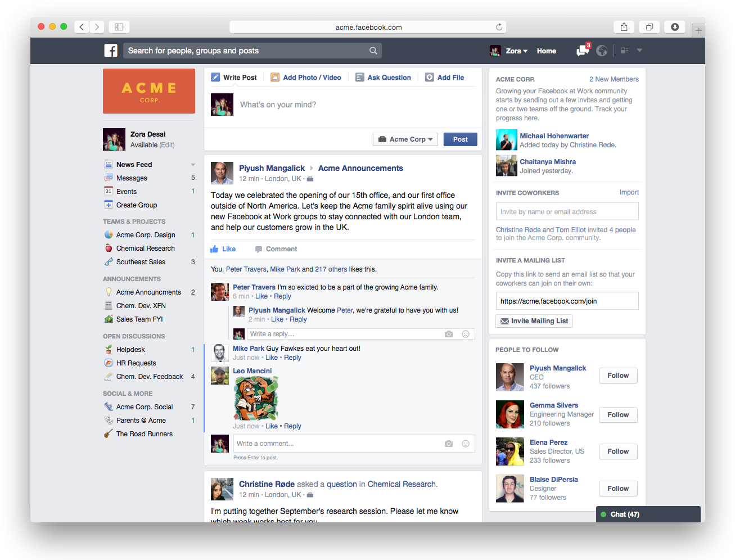Select the Write Post tab

tap(234, 78)
